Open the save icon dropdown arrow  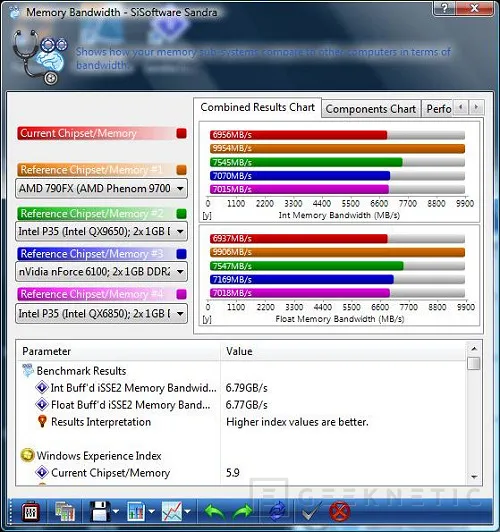point(116,511)
